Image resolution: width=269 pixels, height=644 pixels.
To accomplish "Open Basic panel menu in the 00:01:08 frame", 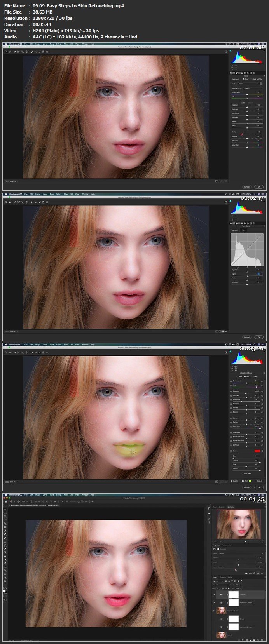I will (x=264, y=75).
